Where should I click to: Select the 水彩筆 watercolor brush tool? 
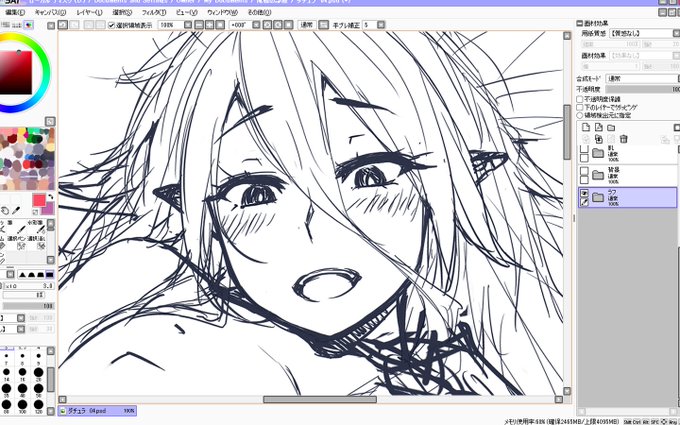37,226
